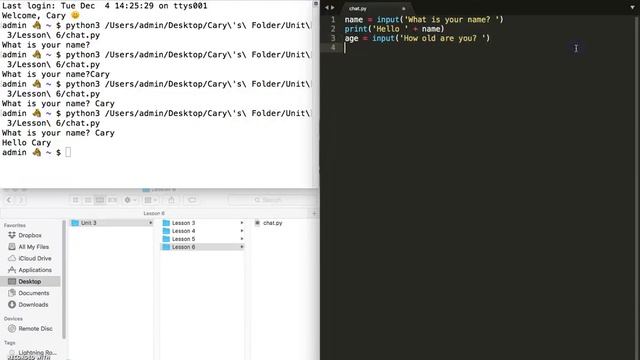Screen dimensions: 640x360
Task: Click 'What is your name? ' string in editor
Action: click(x=452, y=19)
